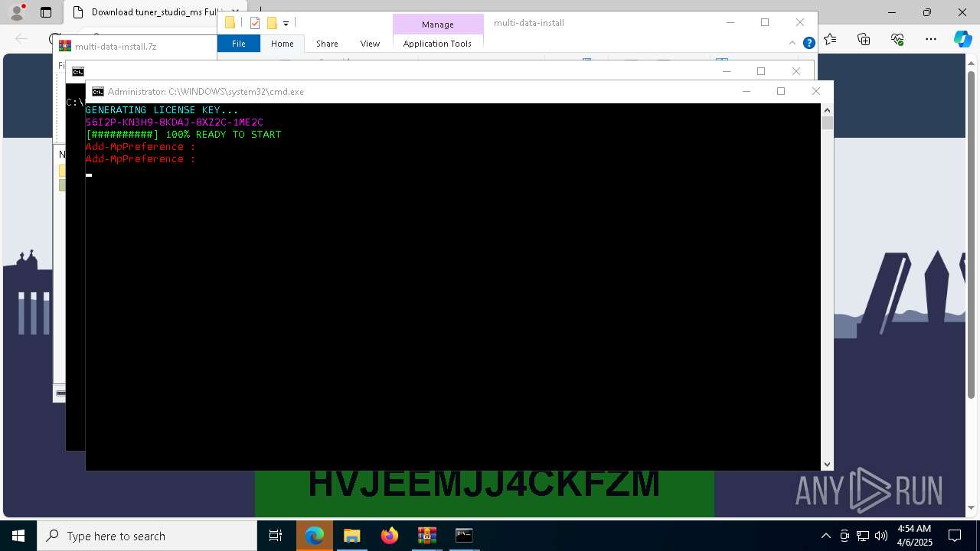Open the Windows Start menu

[x=18, y=536]
